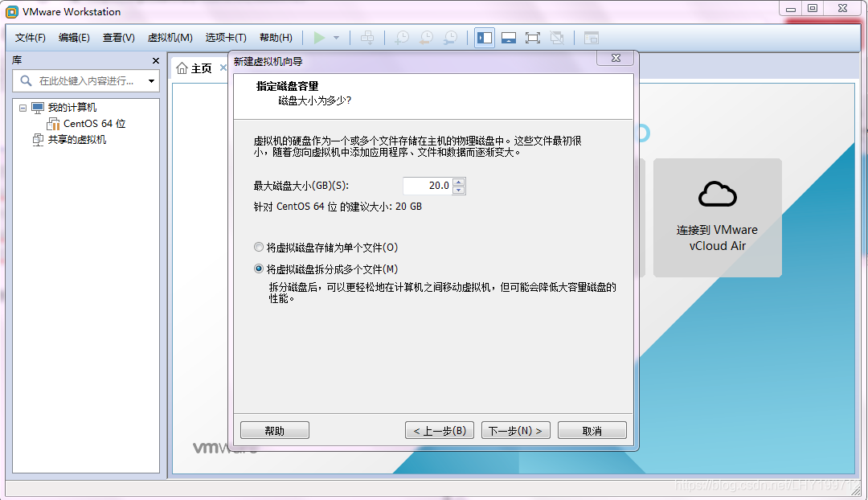868x500 pixels.
Task: Toggle the thumbnail bar view icon
Action: [x=509, y=38]
